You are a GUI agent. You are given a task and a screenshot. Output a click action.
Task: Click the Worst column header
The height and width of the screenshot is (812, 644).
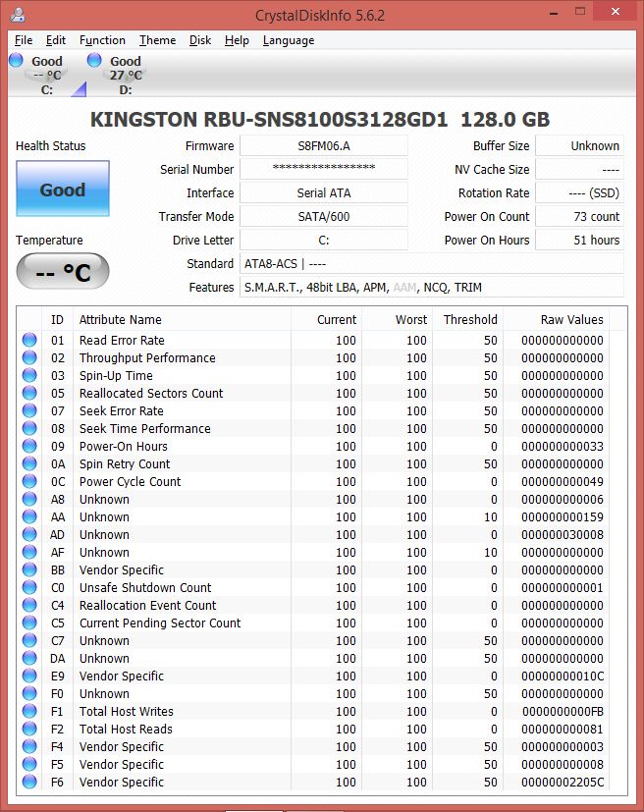pos(397,319)
